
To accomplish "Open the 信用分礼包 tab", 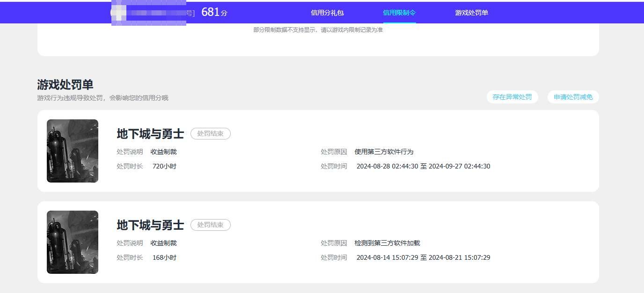I will (327, 13).
